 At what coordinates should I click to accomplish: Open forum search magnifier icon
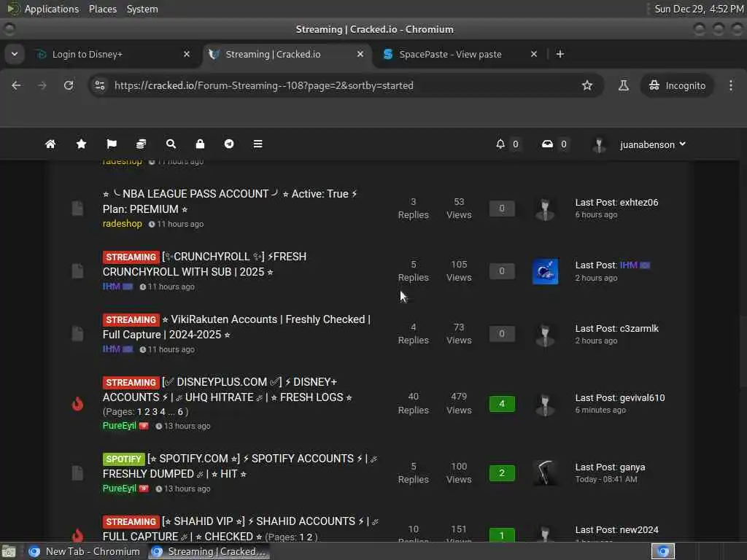click(171, 144)
